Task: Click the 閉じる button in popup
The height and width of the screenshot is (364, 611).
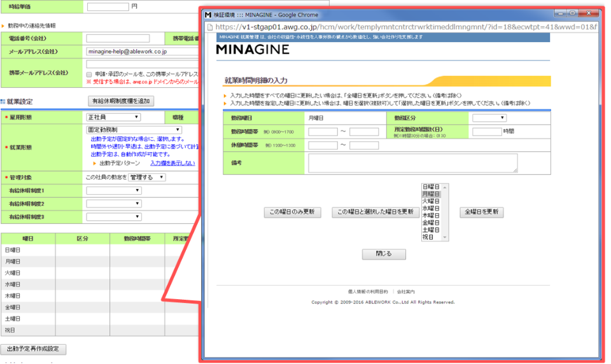Action: [x=384, y=254]
